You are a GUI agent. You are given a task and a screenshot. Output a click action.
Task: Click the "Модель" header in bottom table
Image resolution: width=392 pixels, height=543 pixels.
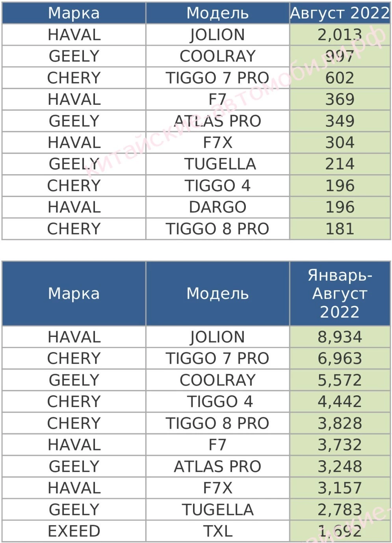pyautogui.click(x=217, y=294)
